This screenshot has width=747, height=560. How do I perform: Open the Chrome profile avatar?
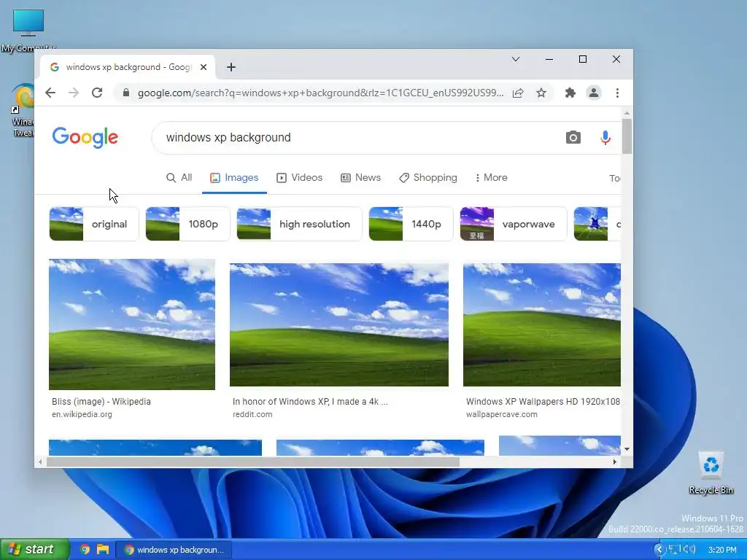pos(594,93)
